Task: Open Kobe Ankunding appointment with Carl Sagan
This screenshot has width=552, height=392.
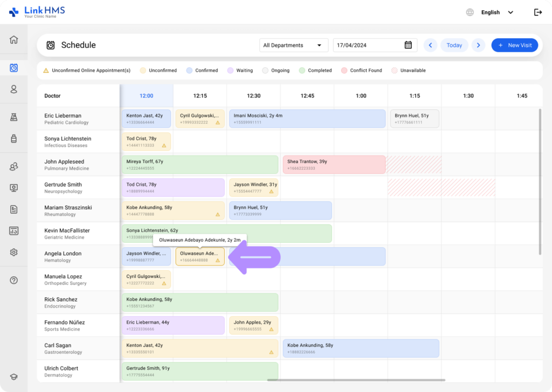Action: (361, 348)
